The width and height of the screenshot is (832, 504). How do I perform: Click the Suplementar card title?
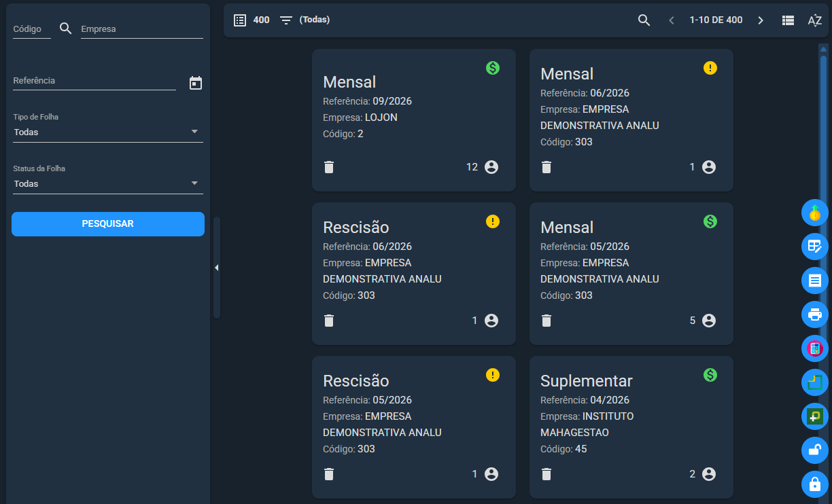point(587,380)
